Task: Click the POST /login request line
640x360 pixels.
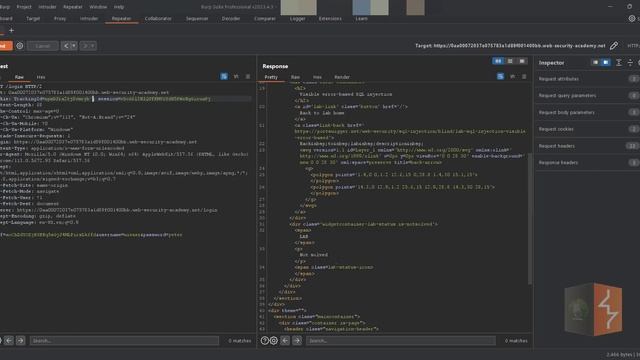Action: (21, 87)
